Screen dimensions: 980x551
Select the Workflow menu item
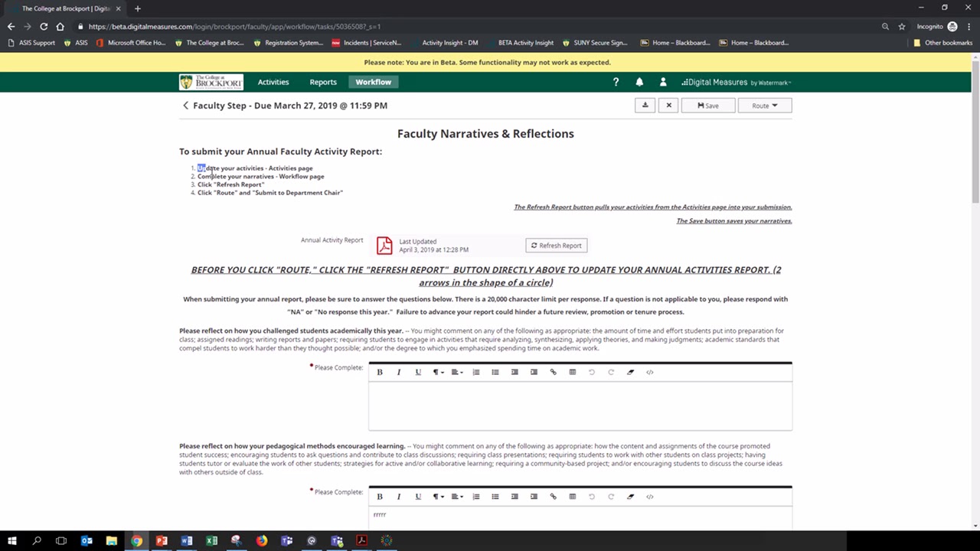pyautogui.click(x=374, y=82)
